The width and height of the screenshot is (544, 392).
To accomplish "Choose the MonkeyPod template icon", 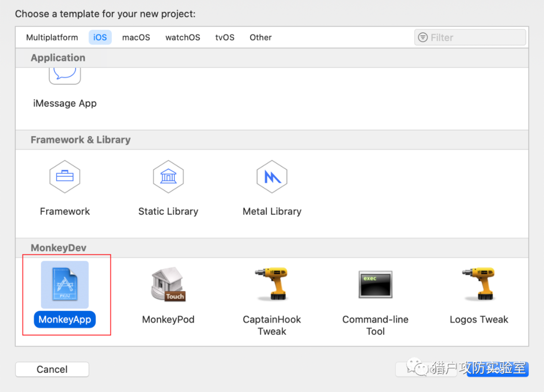I will 168,285.
